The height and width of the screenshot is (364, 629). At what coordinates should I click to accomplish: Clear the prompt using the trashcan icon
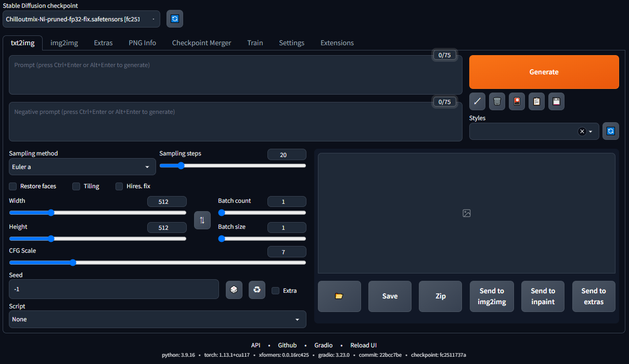(x=497, y=101)
